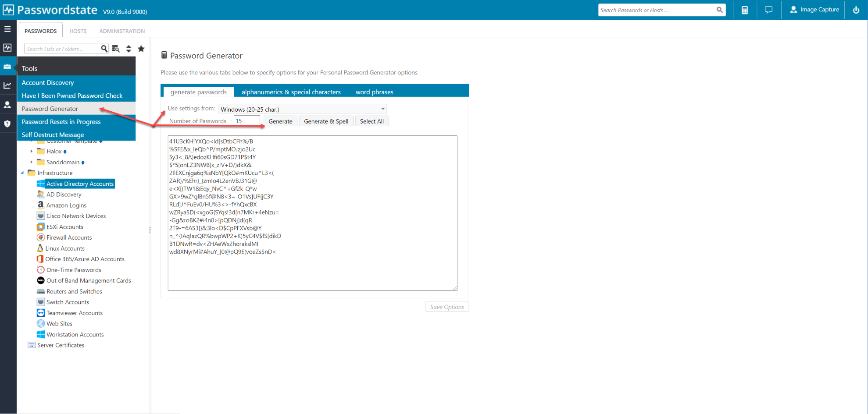
Task: Click the expand/collapse all arrows icon
Action: point(129,49)
